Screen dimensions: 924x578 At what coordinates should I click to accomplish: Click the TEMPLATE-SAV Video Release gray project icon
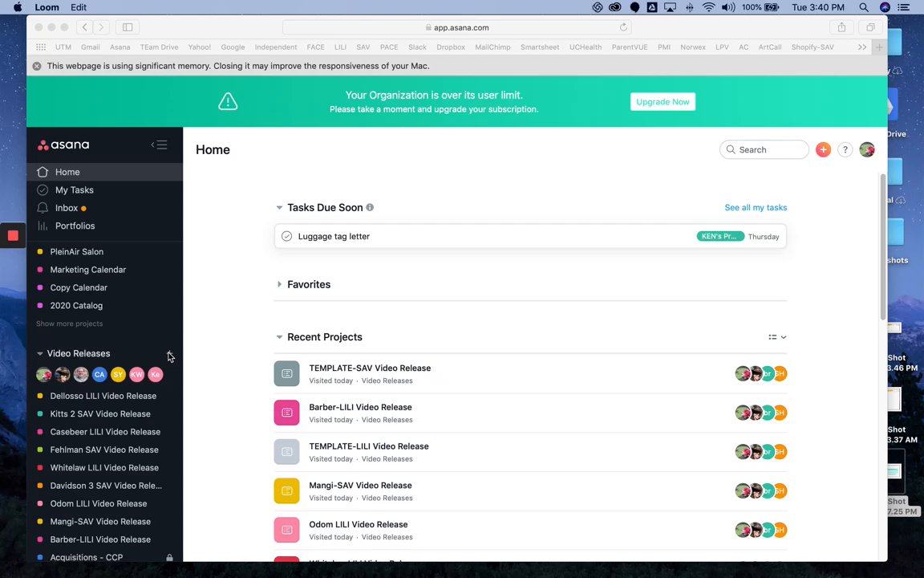point(286,374)
